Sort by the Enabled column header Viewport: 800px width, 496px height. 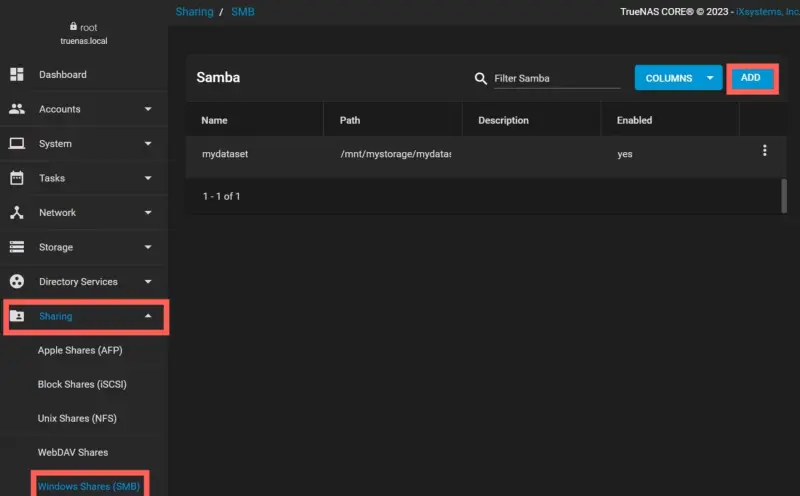[x=634, y=120]
